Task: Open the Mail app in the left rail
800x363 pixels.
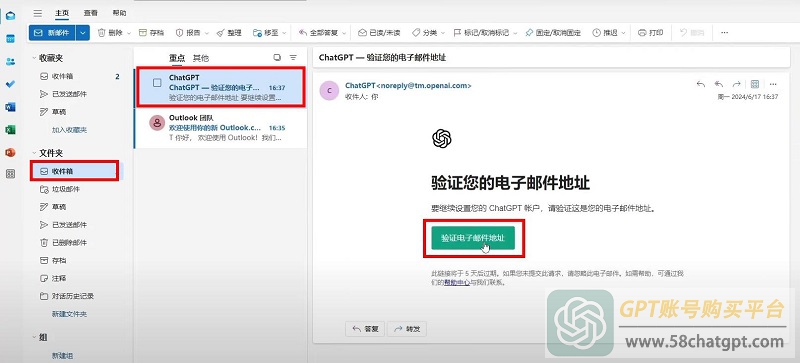Action: click(10, 15)
